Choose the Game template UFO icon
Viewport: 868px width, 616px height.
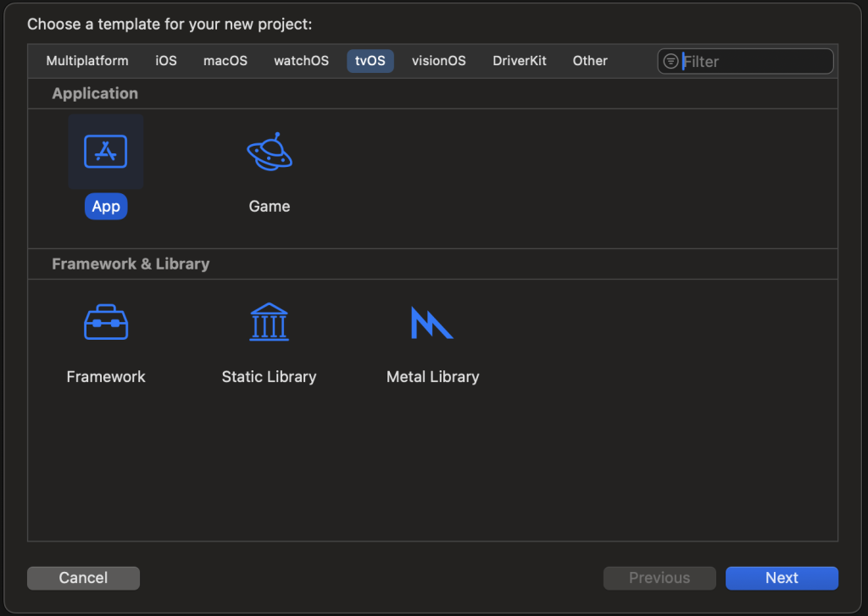(270, 152)
